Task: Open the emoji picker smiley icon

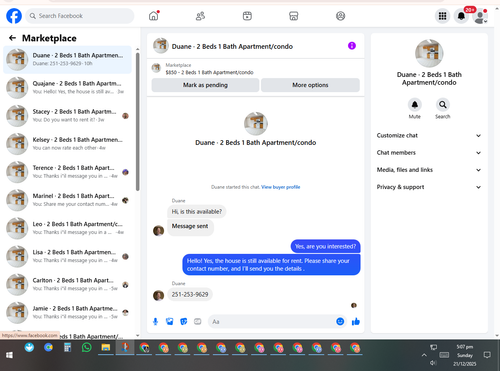Action: (340, 321)
